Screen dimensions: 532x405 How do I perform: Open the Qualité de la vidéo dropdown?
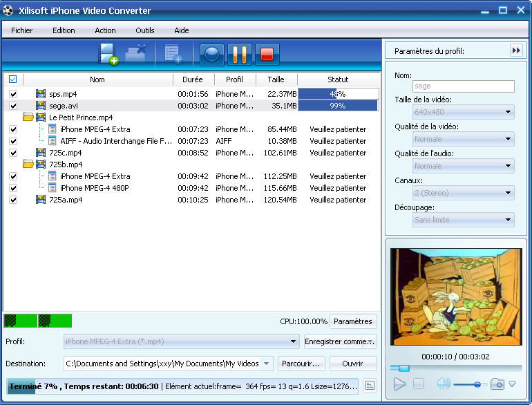tap(464, 139)
